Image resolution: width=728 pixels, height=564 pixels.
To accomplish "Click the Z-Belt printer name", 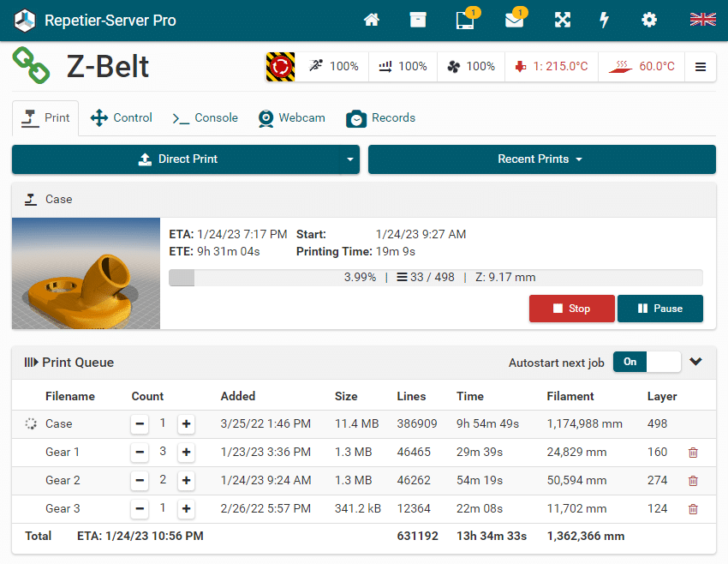I will 107,67.
